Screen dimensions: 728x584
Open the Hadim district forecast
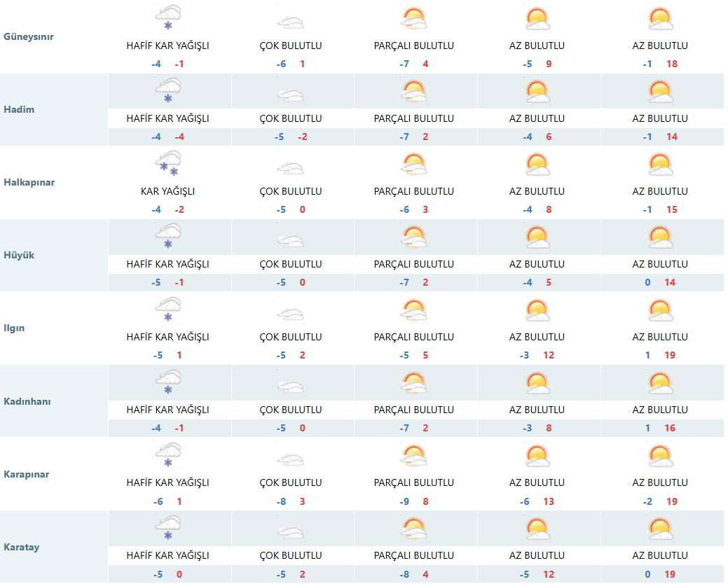click(19, 109)
